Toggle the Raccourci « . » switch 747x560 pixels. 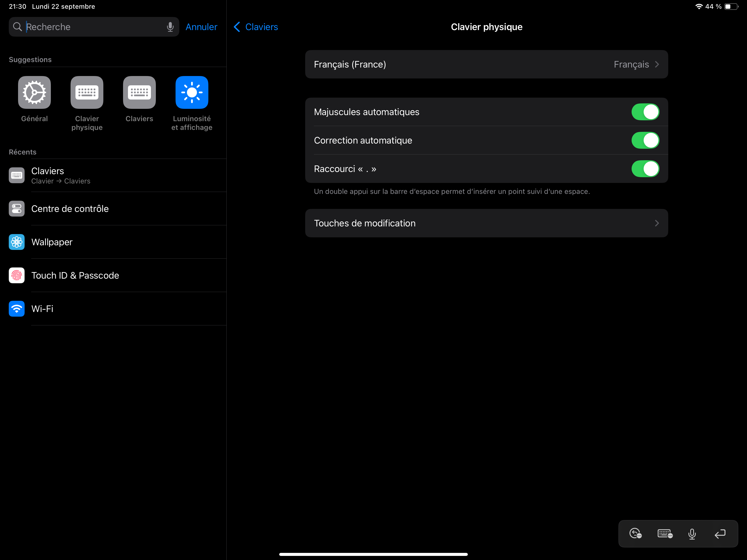pos(645,169)
